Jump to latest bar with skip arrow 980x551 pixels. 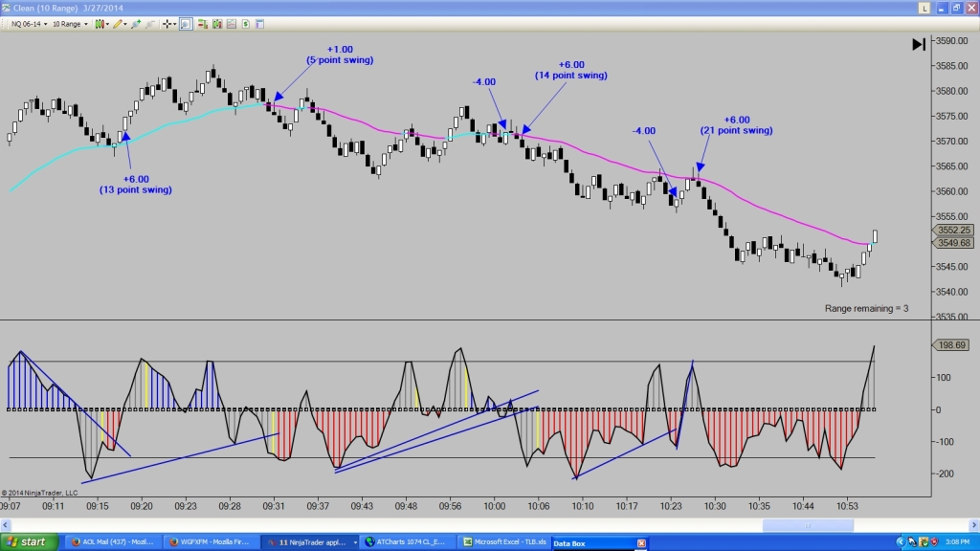click(x=918, y=44)
